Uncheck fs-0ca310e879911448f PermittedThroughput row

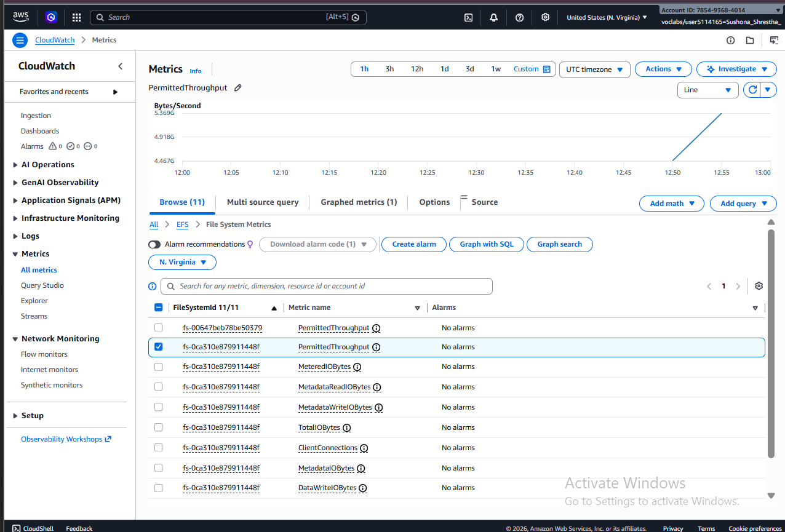(158, 347)
